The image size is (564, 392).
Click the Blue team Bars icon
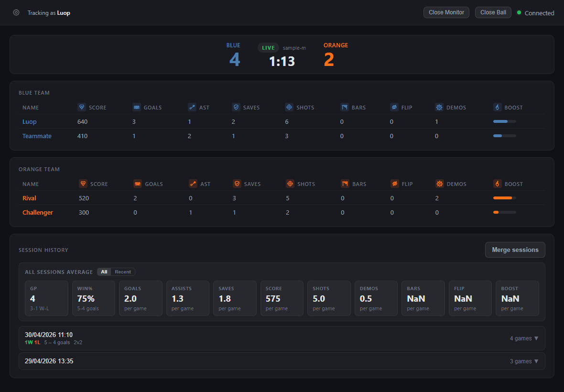pyautogui.click(x=345, y=107)
